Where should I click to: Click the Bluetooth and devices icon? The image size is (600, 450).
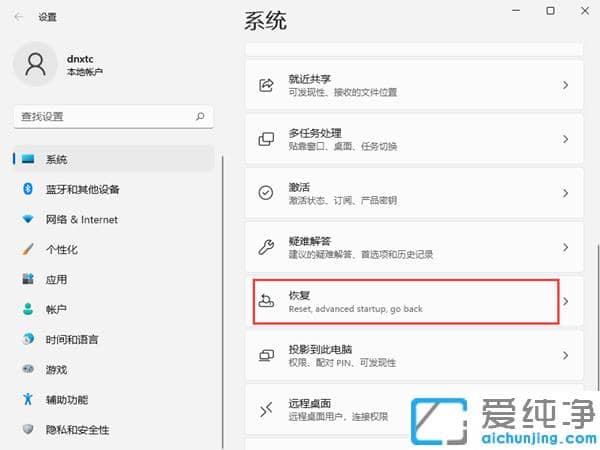28,189
